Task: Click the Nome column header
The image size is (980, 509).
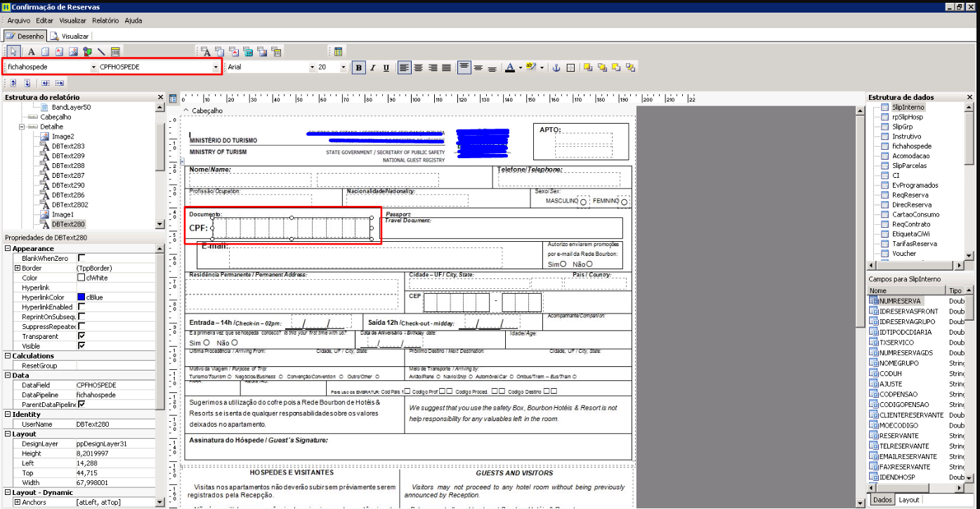Action: pyautogui.click(x=907, y=290)
